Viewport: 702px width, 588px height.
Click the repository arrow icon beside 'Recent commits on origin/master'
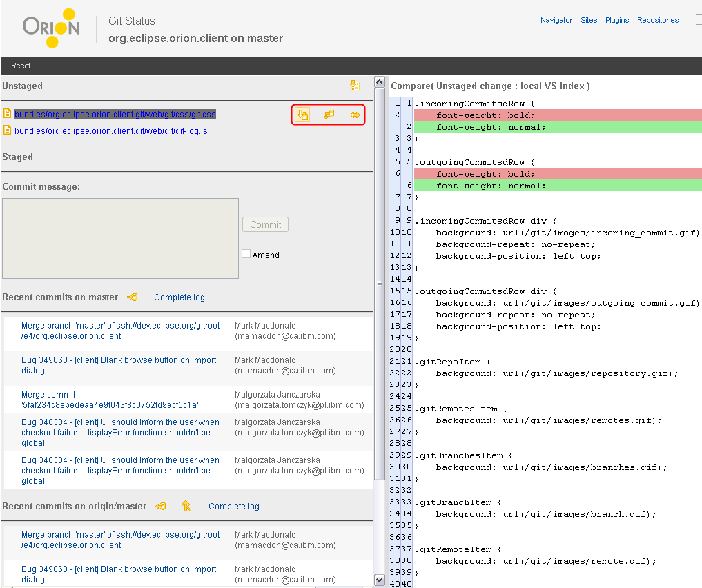click(x=161, y=506)
